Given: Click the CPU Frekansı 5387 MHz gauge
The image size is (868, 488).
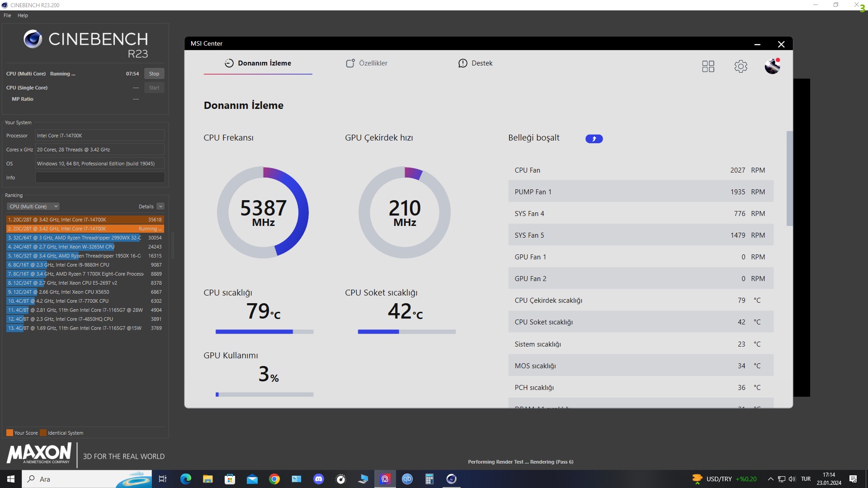Looking at the screenshot, I should (263, 212).
